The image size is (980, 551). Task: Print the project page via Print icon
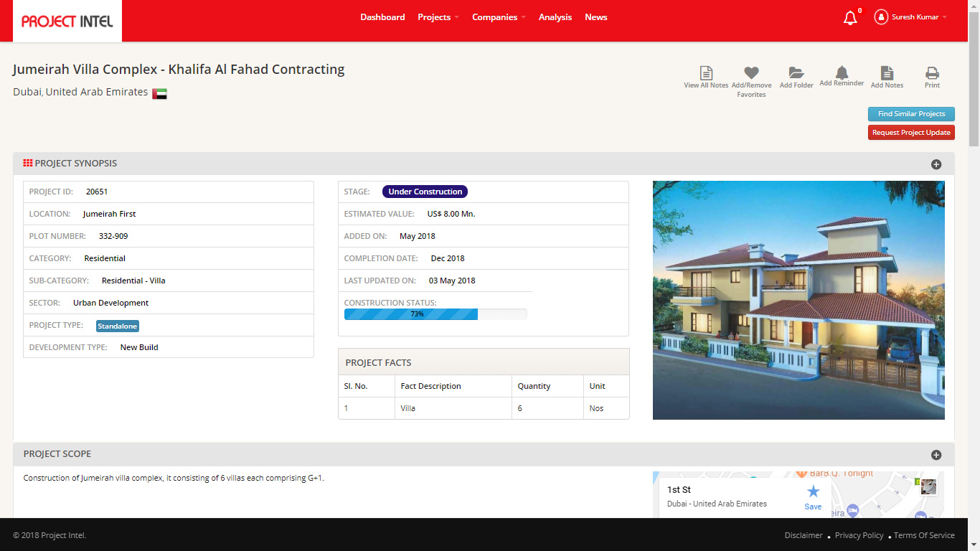tap(932, 72)
